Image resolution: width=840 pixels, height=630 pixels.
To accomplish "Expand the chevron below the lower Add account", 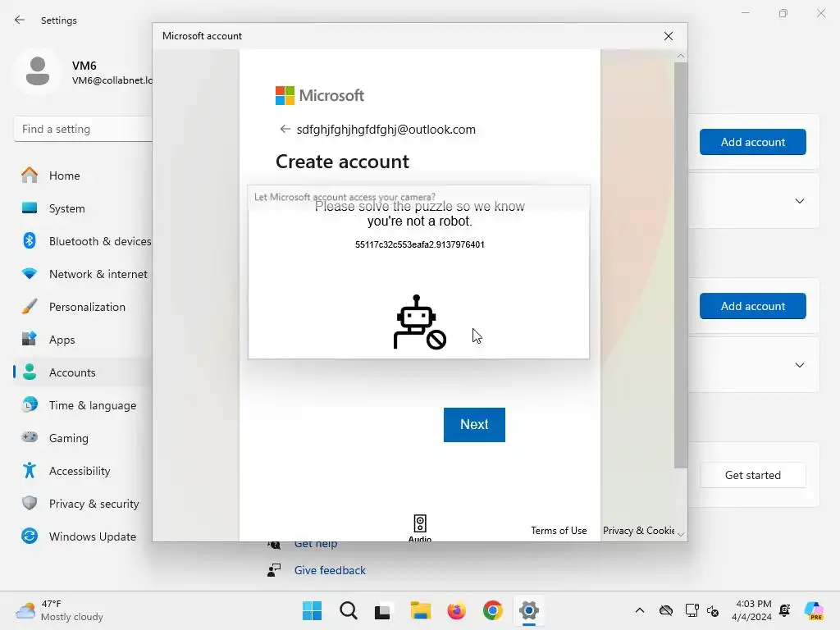I will tap(799, 365).
